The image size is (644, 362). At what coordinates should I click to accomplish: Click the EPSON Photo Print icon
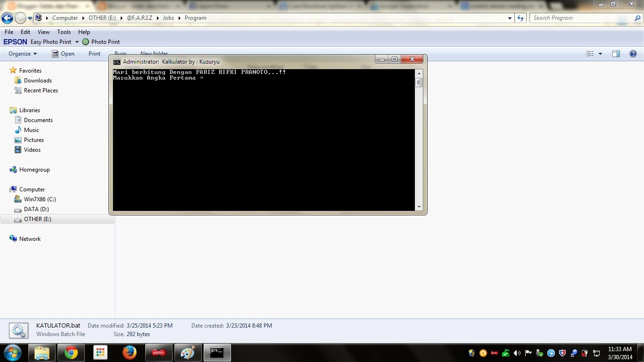[85, 41]
